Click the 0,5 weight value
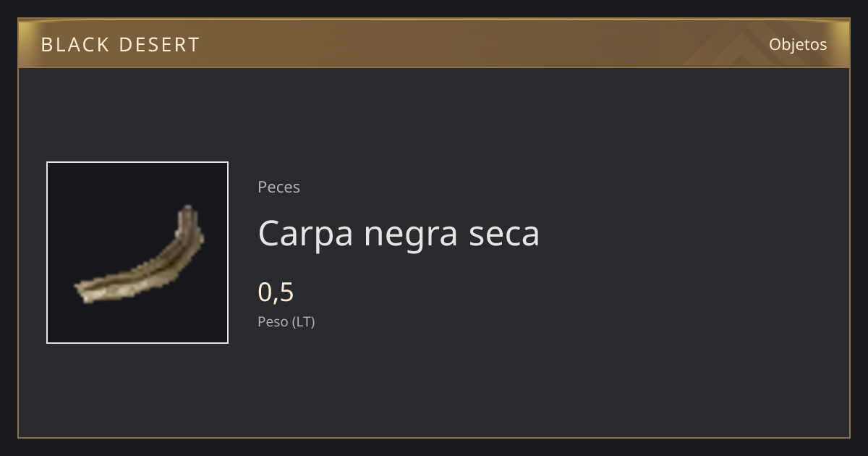The height and width of the screenshot is (456, 868). tap(276, 292)
